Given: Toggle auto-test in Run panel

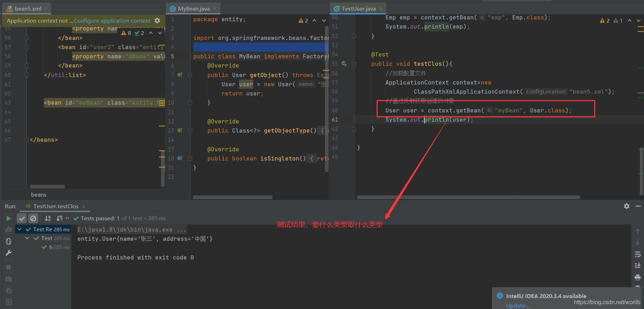Looking at the screenshot, I should tap(8, 241).
